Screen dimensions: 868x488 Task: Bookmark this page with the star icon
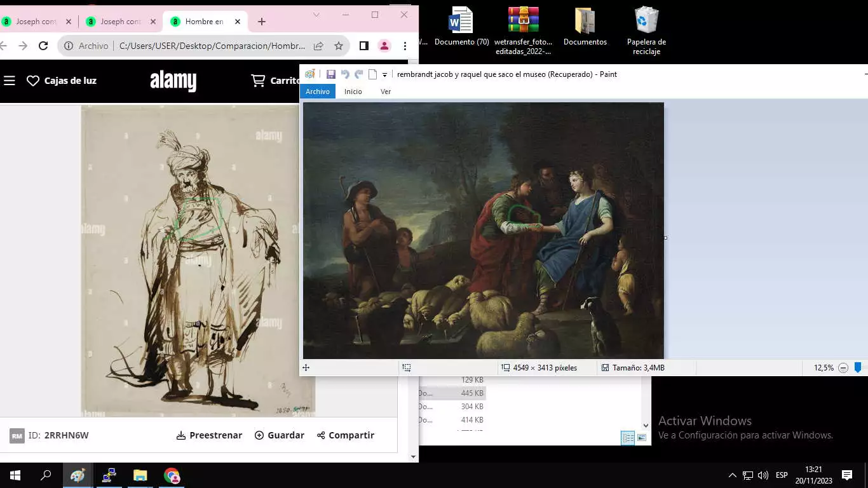coord(339,46)
